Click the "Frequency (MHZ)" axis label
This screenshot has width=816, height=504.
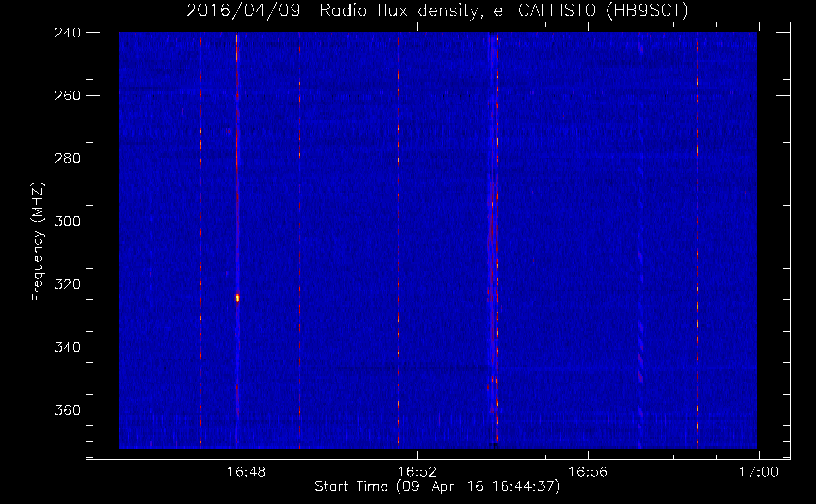point(38,242)
